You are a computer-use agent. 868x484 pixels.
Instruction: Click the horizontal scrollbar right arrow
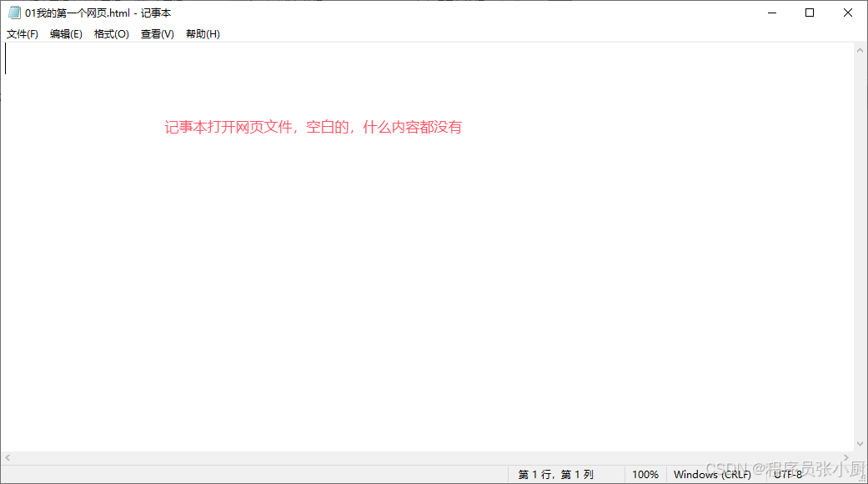(x=845, y=457)
